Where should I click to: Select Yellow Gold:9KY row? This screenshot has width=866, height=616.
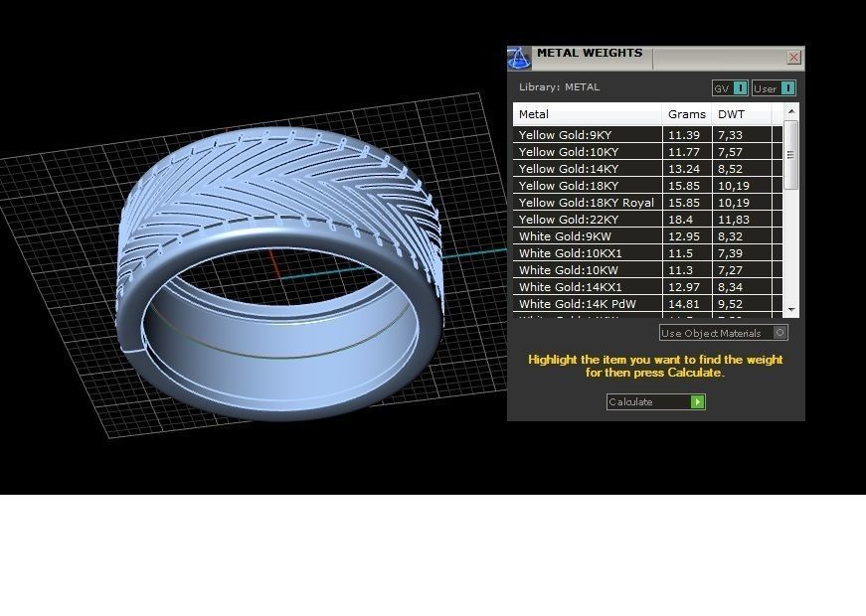(x=587, y=135)
